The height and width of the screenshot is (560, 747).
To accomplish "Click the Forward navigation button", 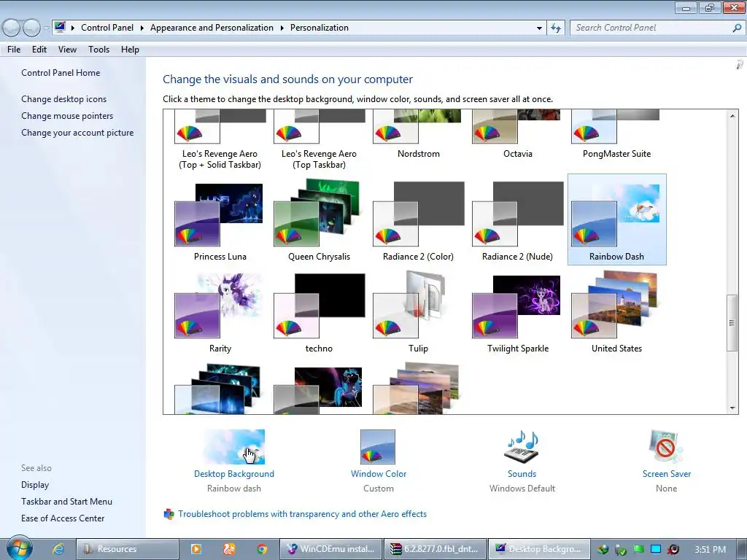I will coord(31,28).
